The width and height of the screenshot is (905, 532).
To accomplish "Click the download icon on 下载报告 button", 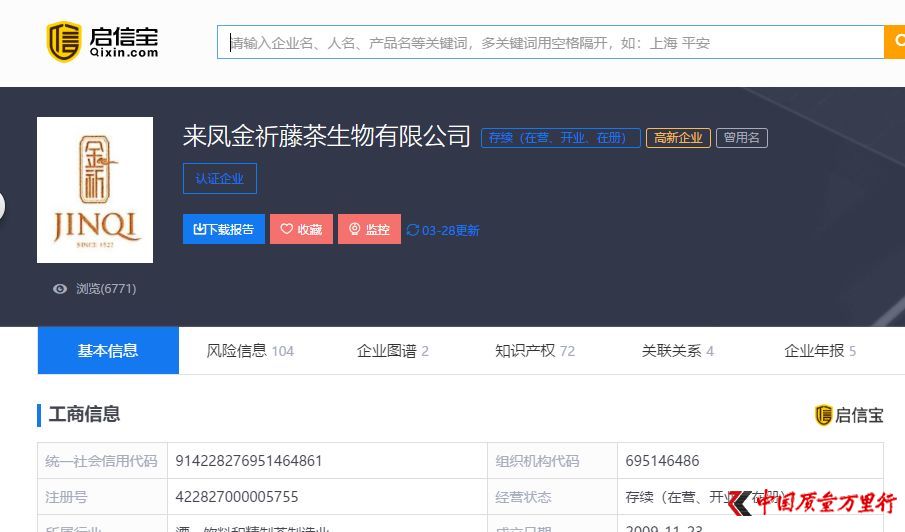I will (199, 229).
